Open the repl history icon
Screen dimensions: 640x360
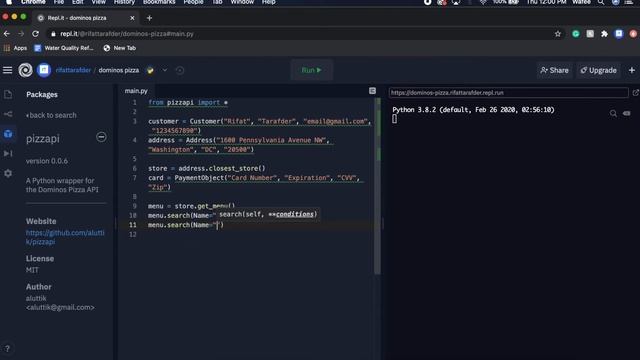click(180, 70)
